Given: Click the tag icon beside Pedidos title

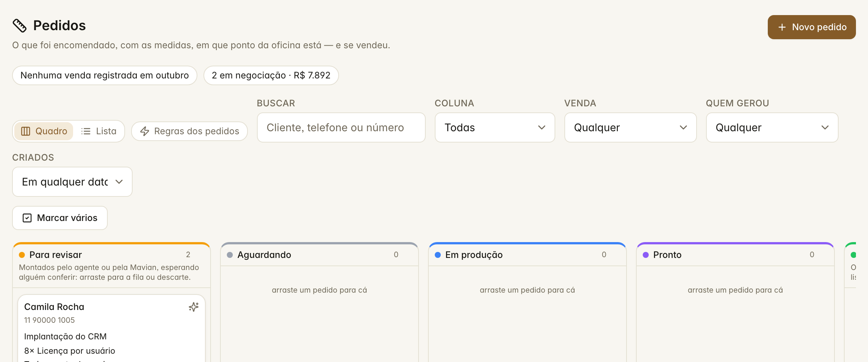Looking at the screenshot, I should [20, 26].
